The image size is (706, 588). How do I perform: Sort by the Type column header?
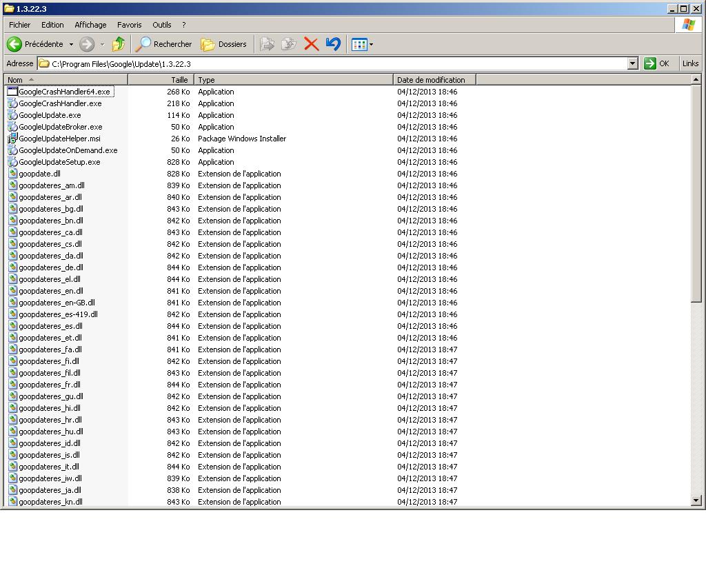pyautogui.click(x=294, y=80)
